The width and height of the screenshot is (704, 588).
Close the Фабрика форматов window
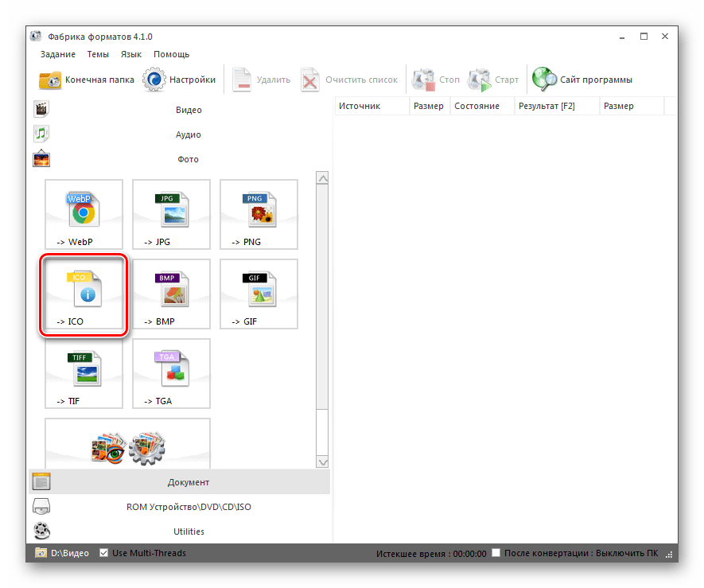tap(665, 37)
